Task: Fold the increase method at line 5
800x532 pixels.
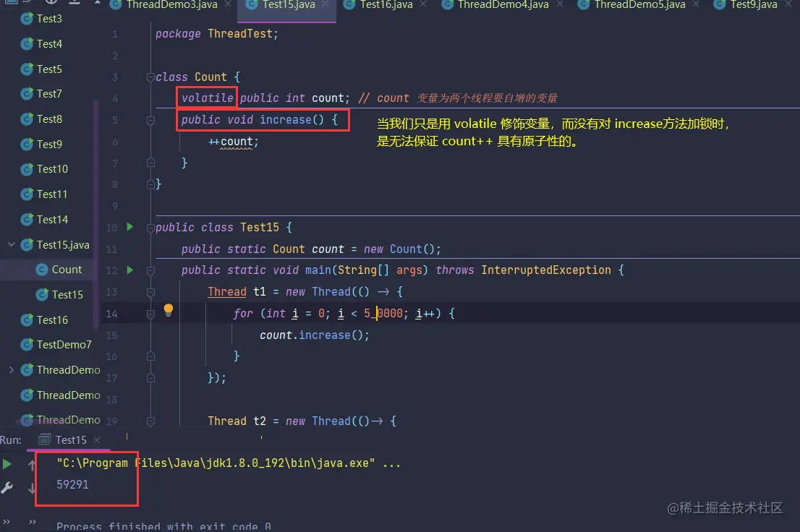Action: (x=150, y=121)
